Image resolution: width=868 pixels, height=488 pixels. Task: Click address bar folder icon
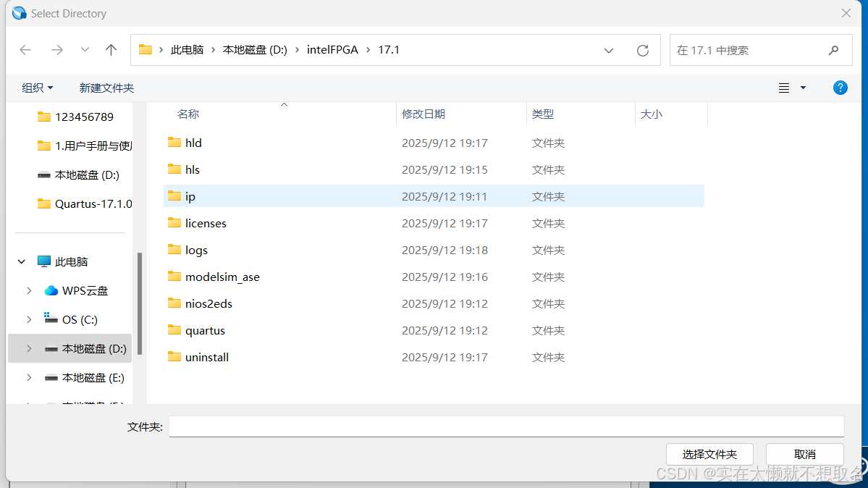(x=146, y=50)
